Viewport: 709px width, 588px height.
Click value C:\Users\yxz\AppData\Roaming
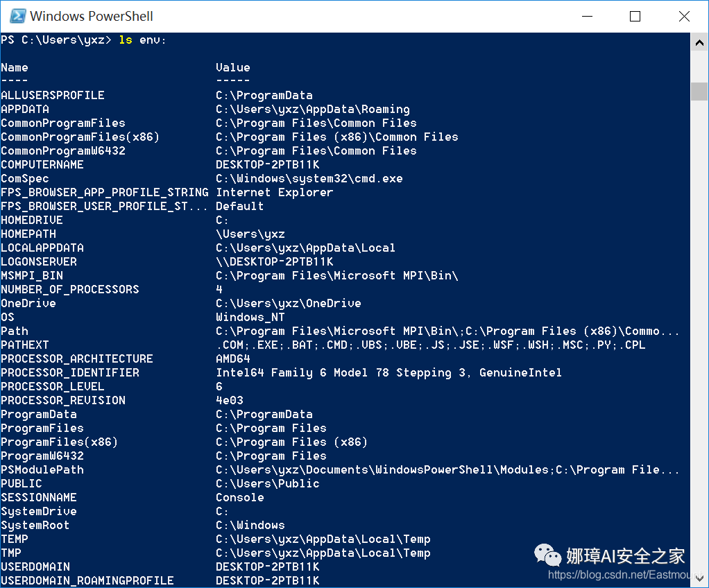[313, 110]
